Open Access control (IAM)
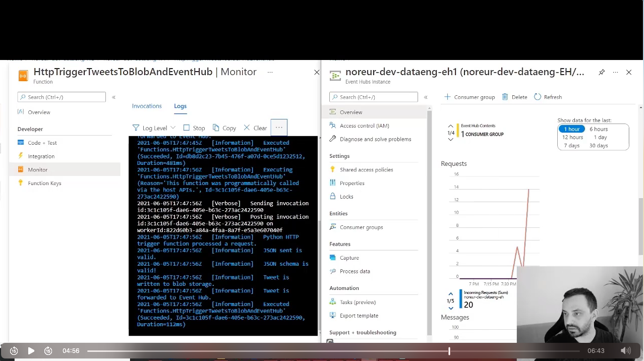Screen dimensions: 644x361 [364, 126]
